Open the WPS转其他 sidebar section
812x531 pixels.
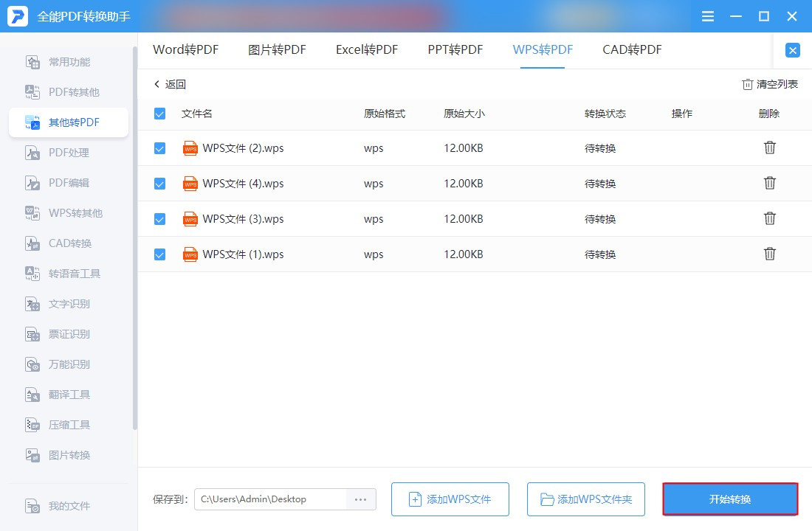coord(63,213)
